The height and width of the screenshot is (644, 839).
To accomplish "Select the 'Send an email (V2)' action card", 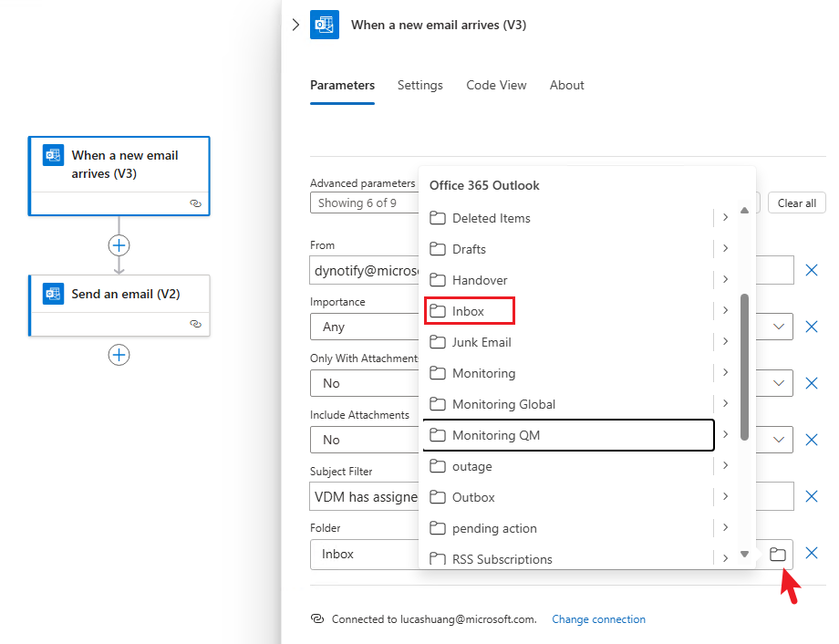I will pos(119,306).
